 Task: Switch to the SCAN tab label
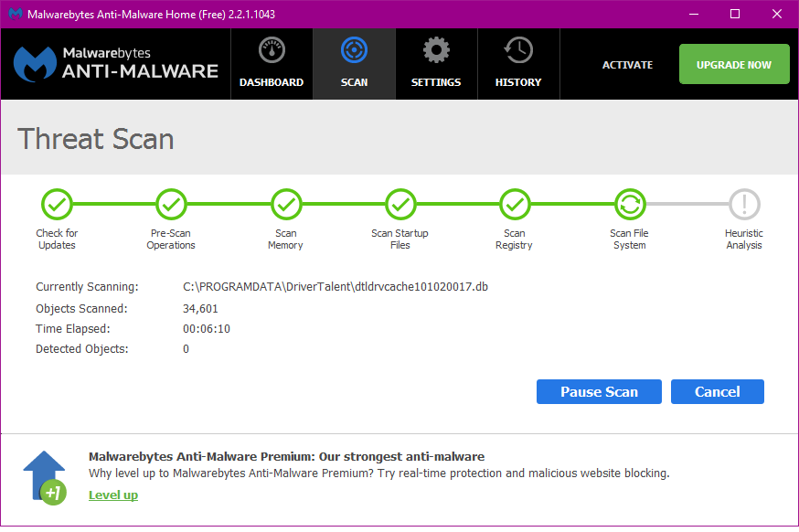(354, 82)
